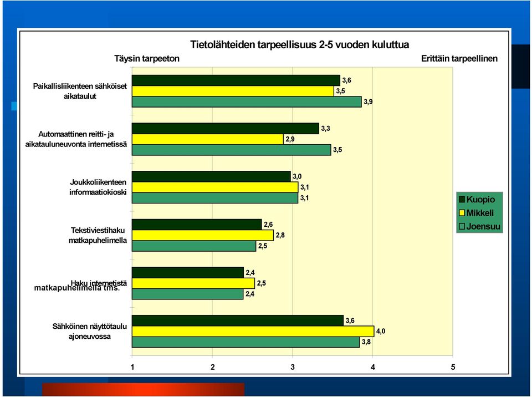Viewport: 532px width, 397px height.
Task: Select the Joensuu bar for Sähköinen näyttötaulu ajoneuvossa
Action: (x=246, y=342)
